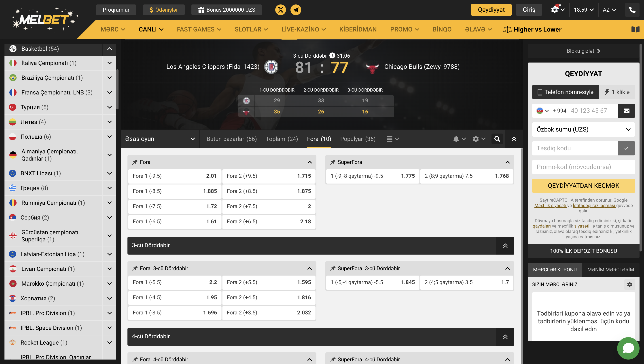Open the market list layout icon
644x364 pixels.
[x=392, y=139]
